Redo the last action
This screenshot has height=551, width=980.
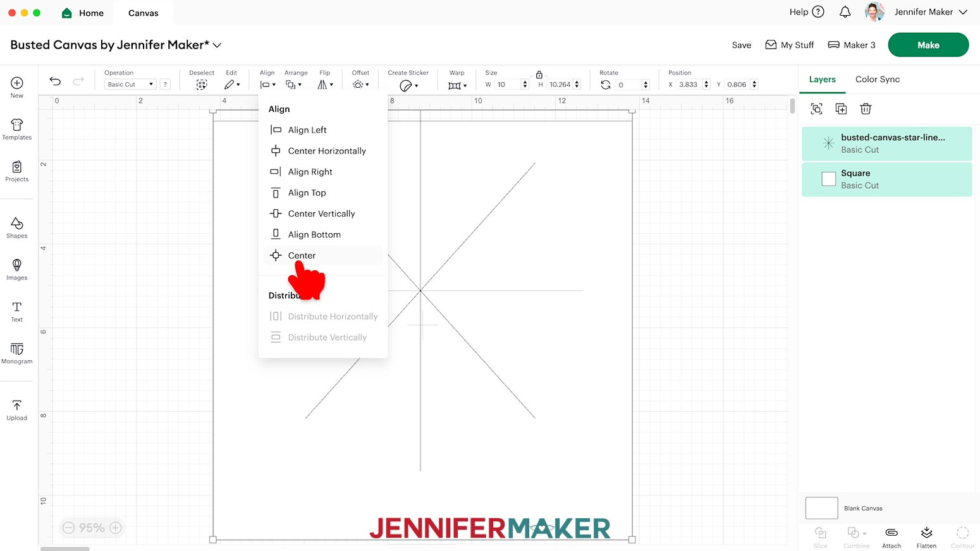point(78,81)
